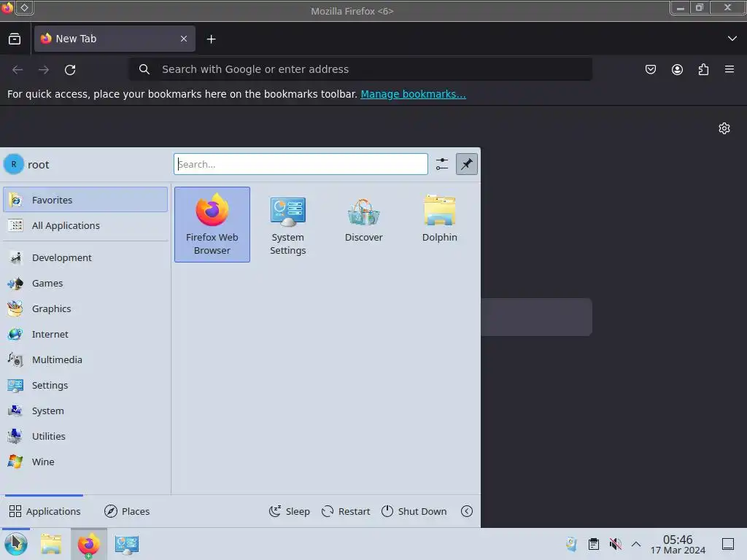The image size is (747, 560).
Task: Toggle the launcher pin open button
Action: pyautogui.click(x=466, y=164)
